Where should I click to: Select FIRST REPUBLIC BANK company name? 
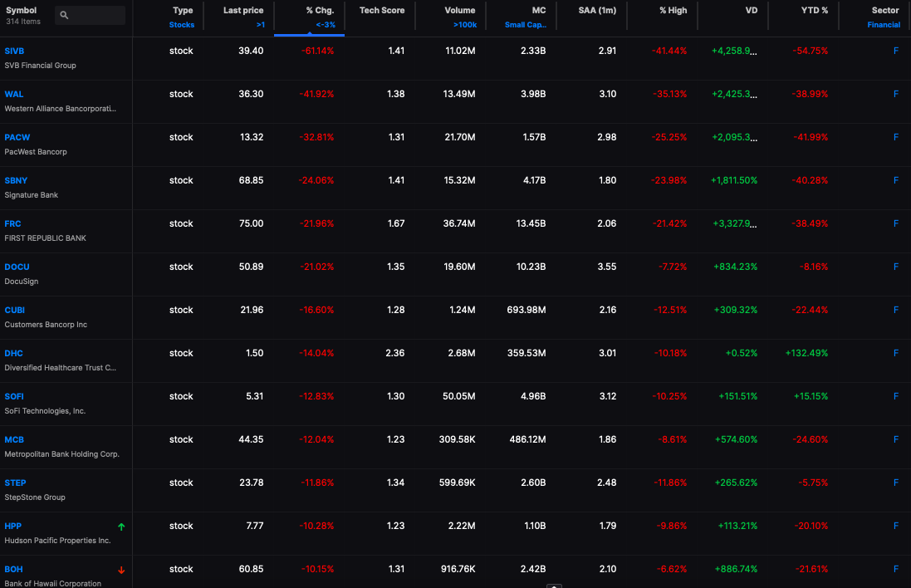click(x=46, y=238)
